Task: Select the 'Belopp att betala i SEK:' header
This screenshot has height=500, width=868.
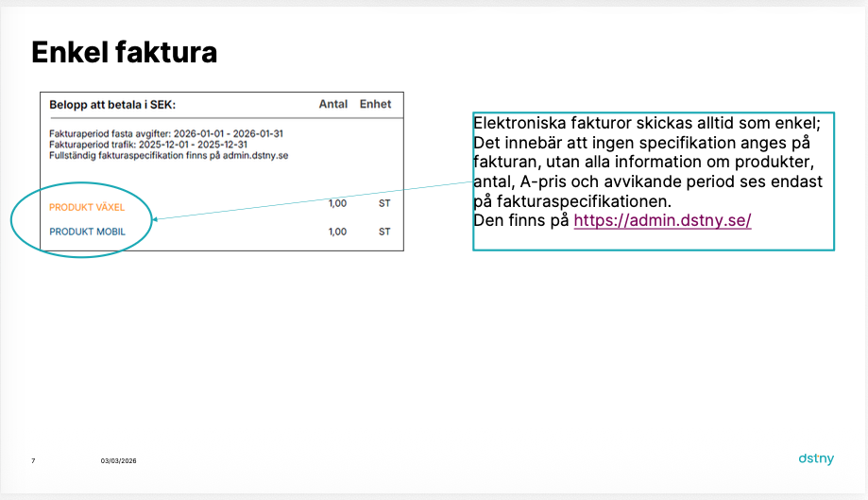Action: [112, 105]
